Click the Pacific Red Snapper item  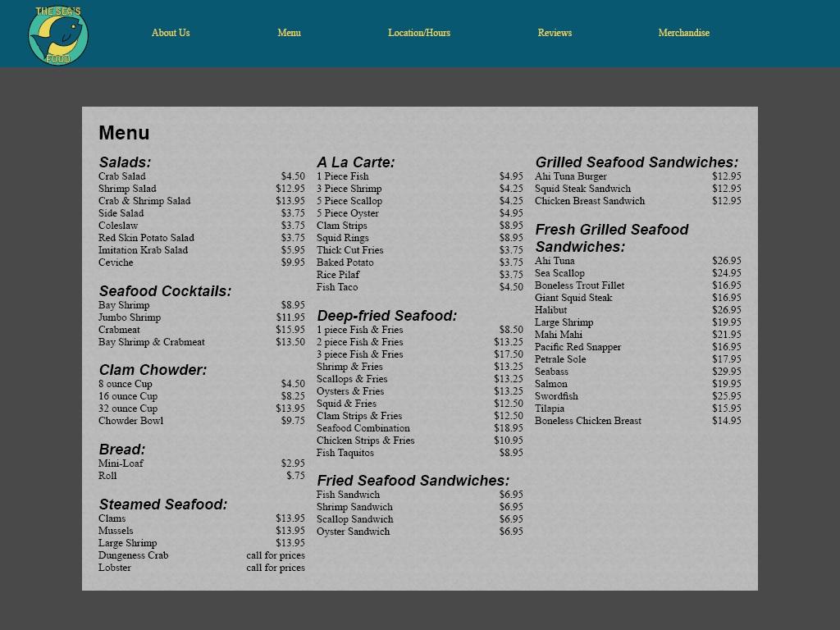pyautogui.click(x=577, y=347)
